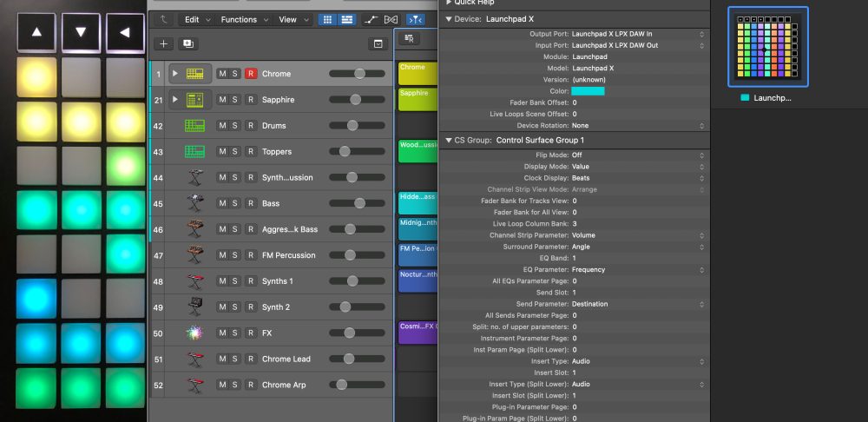The width and height of the screenshot is (868, 422).
Task: Click the Drums track icon
Action: pos(194,126)
